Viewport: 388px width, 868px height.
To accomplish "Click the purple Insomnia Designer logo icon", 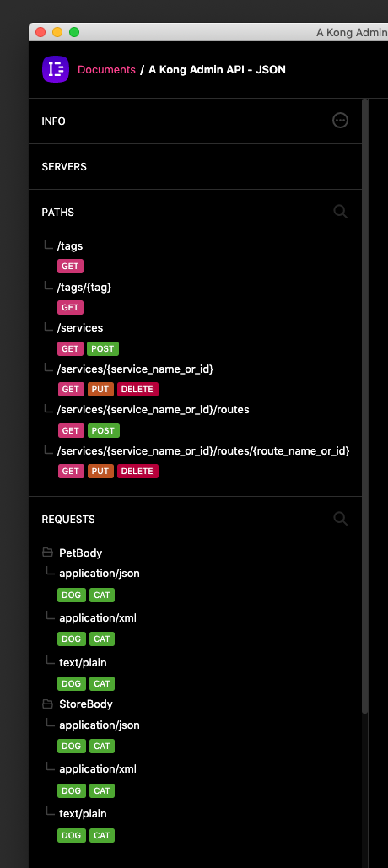I will coord(56,69).
